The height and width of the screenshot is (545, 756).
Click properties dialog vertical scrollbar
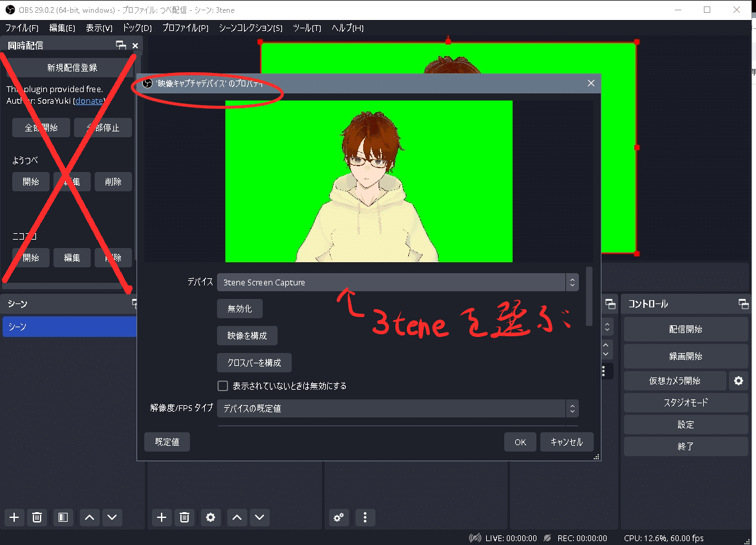click(x=589, y=296)
